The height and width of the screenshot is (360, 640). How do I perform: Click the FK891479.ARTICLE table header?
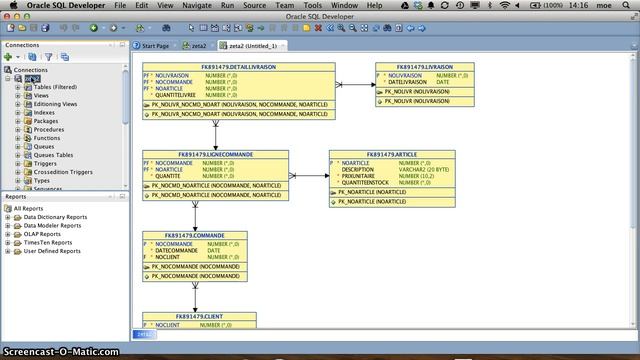(x=392, y=155)
